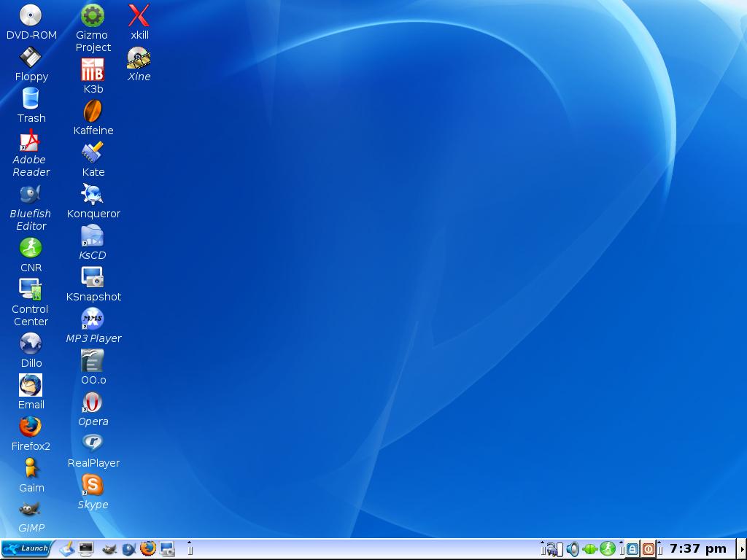Click the 7:37 pm clock
Screen dimensions: 747x560
coord(697,549)
